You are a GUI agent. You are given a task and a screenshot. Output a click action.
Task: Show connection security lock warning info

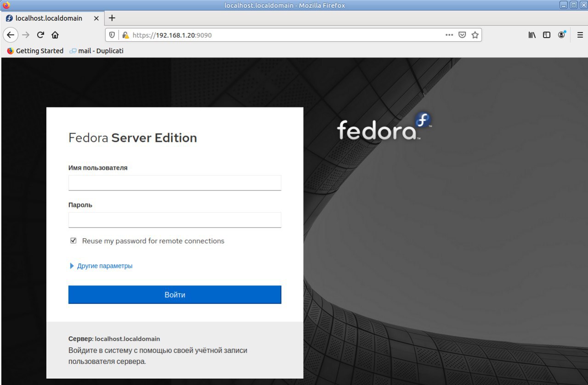tap(125, 35)
